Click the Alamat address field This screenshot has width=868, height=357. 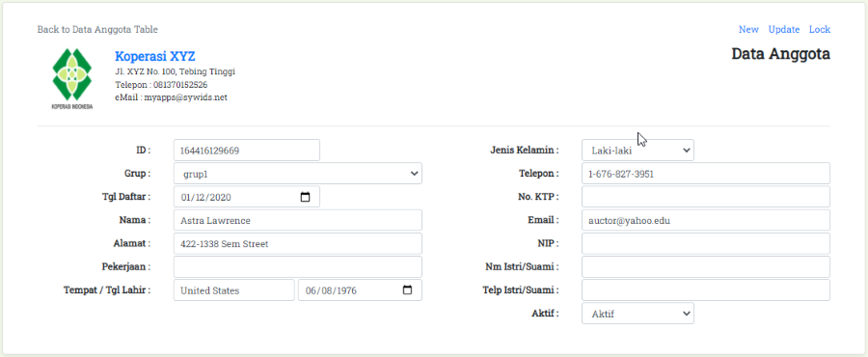[x=298, y=243]
